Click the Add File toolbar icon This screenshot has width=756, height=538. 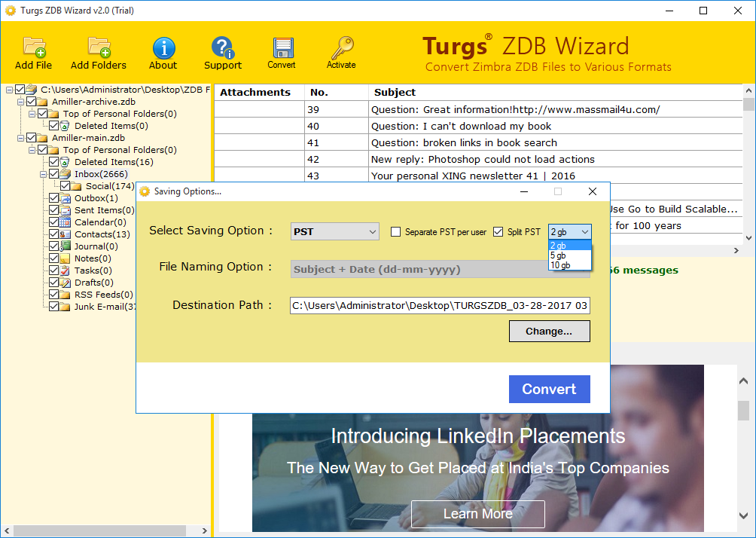click(x=34, y=47)
